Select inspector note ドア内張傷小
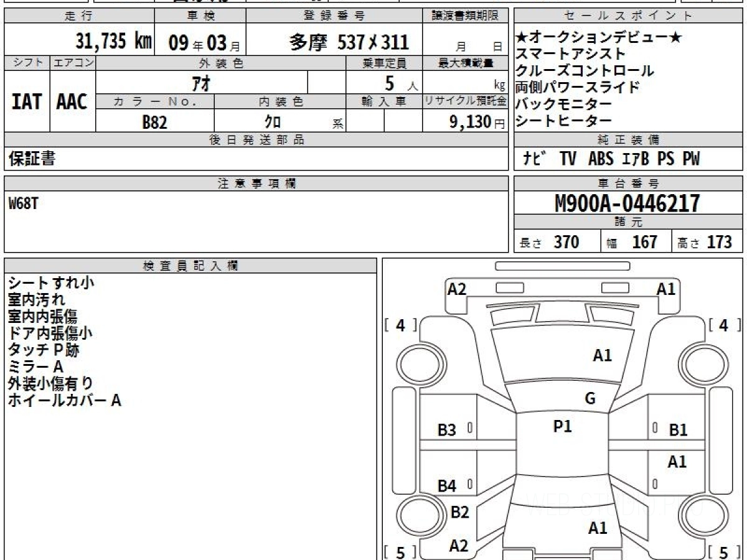 pyautogui.click(x=50, y=334)
